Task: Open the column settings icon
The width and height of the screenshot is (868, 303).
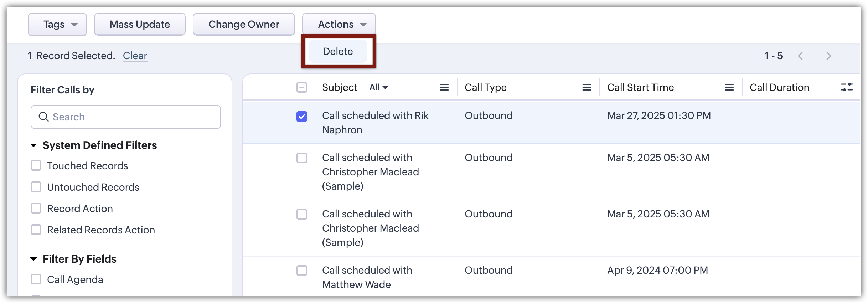Action: [847, 87]
